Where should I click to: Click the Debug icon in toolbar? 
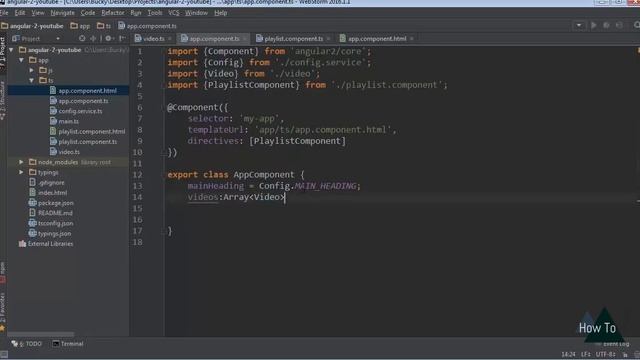[606, 25]
